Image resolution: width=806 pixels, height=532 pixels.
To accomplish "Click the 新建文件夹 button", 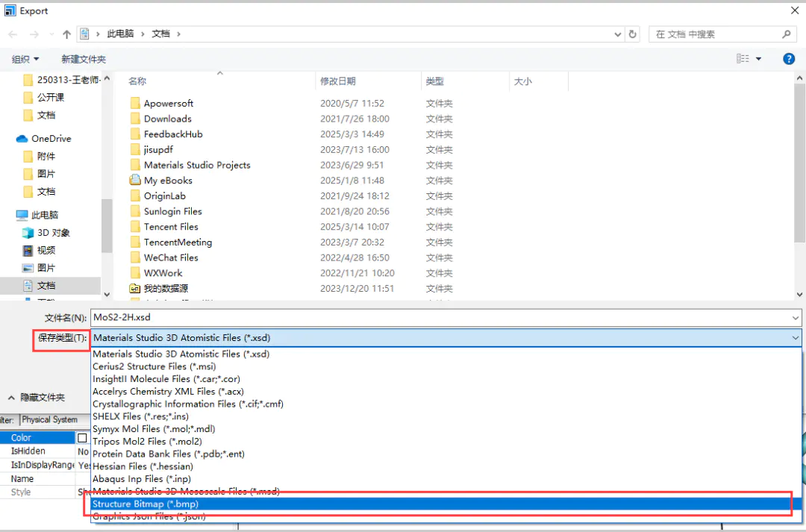I will pos(84,59).
